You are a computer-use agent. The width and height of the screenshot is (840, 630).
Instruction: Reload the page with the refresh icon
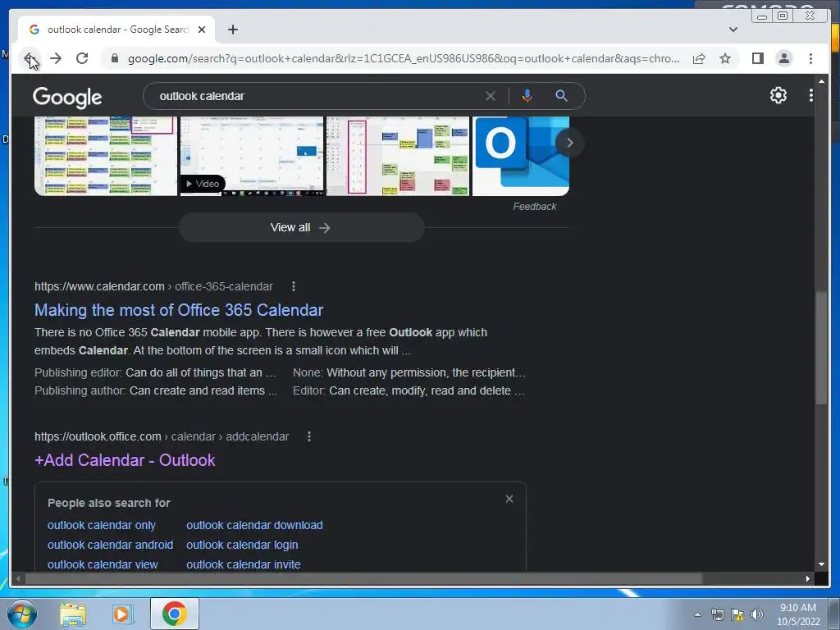click(x=82, y=58)
